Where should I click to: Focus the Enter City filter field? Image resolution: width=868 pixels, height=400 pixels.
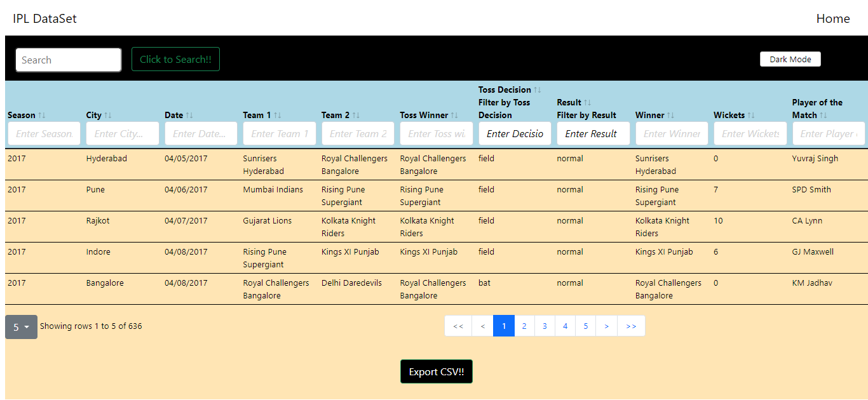coord(123,133)
